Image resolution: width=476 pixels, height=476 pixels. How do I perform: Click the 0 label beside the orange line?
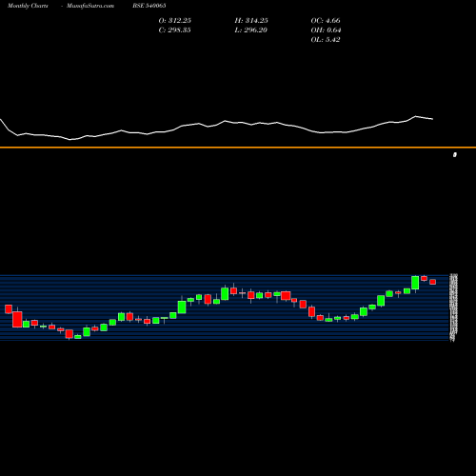click(455, 154)
